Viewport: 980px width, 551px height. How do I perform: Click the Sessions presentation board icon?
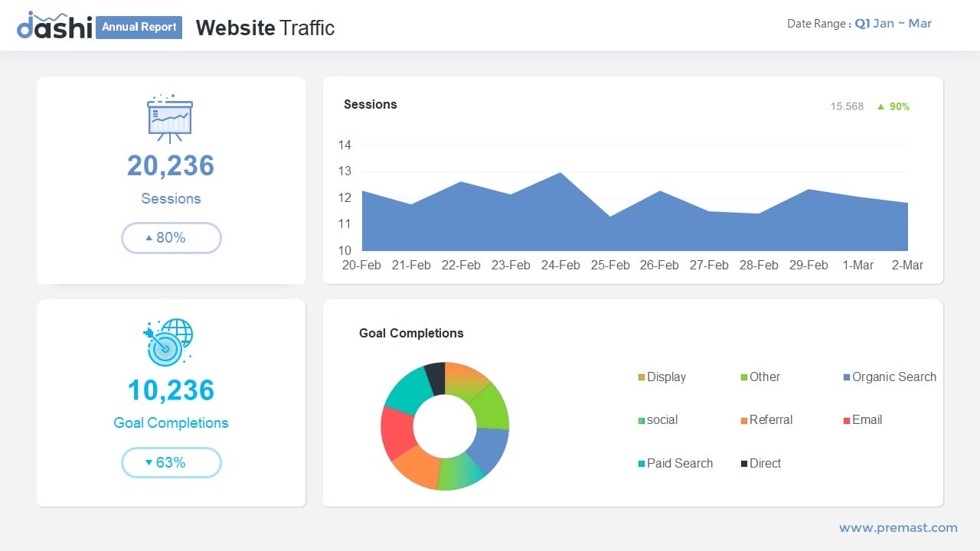(170, 119)
